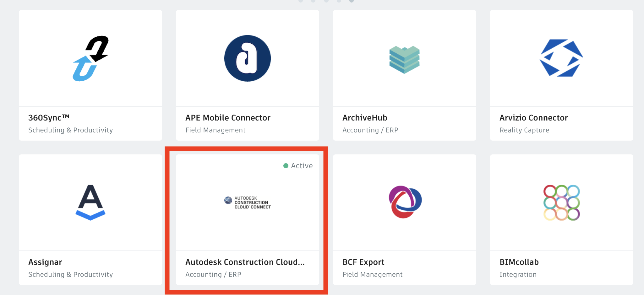Click the ArchiveHub stacked layers logo

click(x=404, y=58)
